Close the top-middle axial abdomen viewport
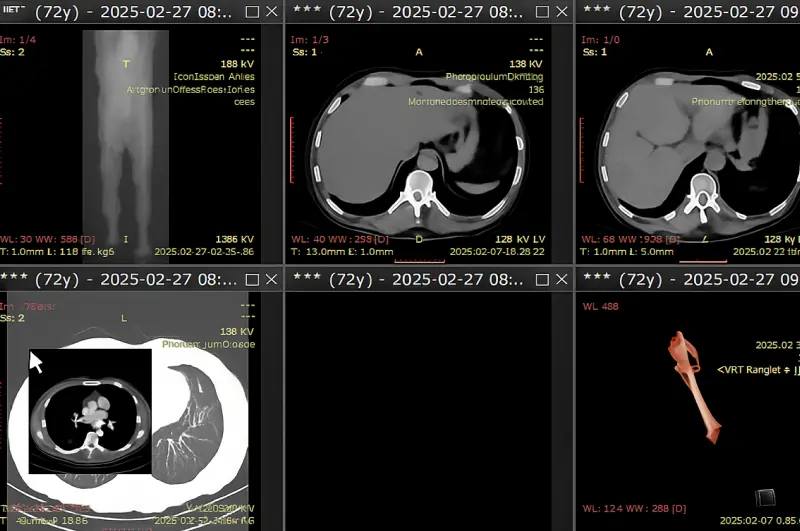800x531 pixels. coord(562,12)
